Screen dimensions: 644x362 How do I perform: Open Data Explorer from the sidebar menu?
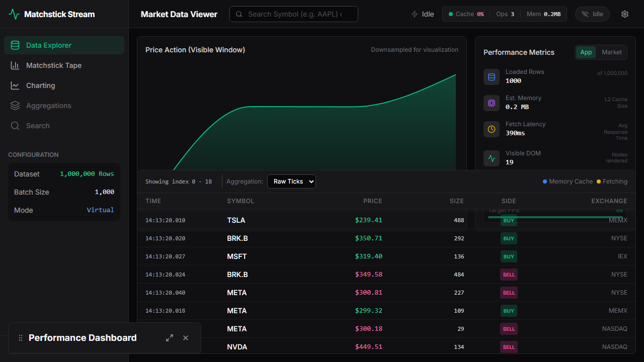click(48, 45)
